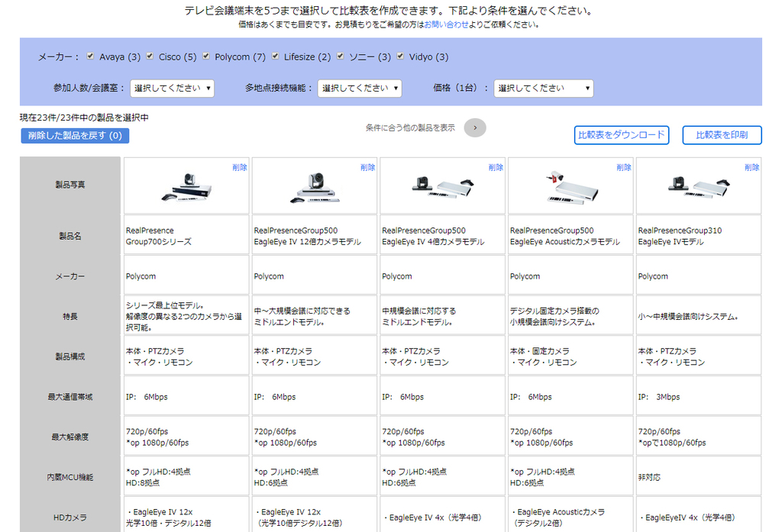Viewport: 782px width, 532px height.
Task: Click 比較表をダウンロード button
Action: pos(622,135)
